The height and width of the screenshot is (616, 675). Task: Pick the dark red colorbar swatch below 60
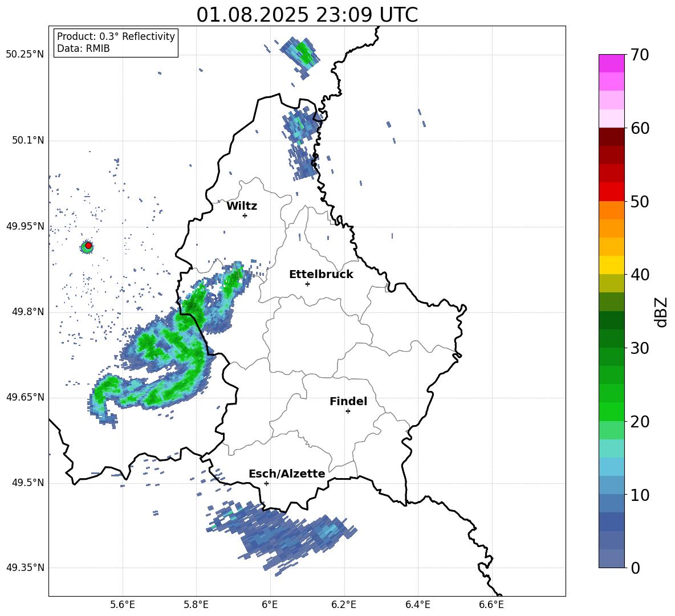tap(611, 137)
